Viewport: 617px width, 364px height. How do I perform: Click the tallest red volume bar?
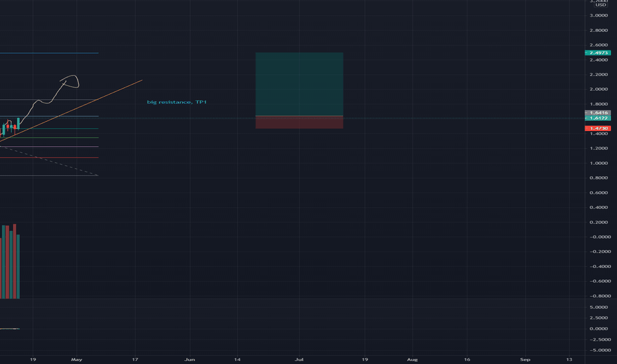tap(15, 261)
